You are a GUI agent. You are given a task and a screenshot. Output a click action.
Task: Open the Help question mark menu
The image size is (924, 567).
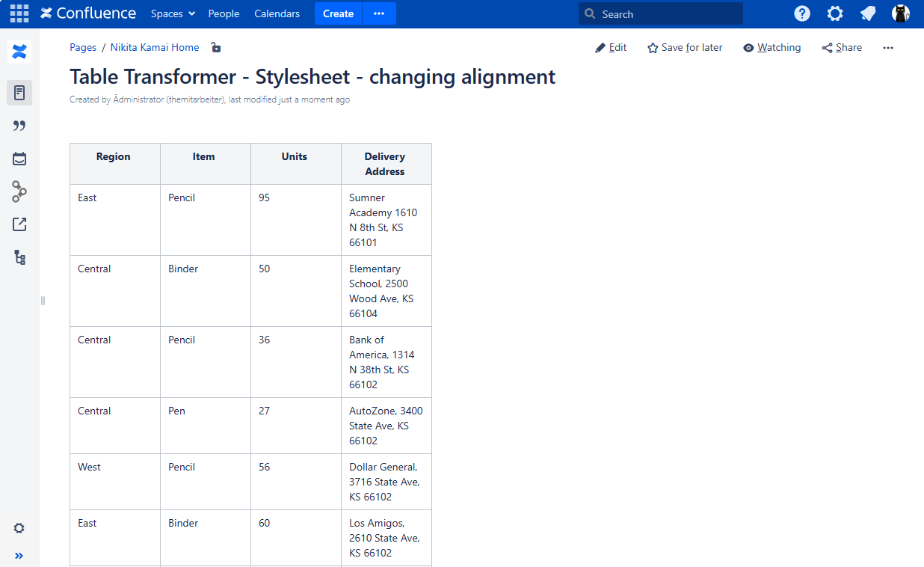[x=802, y=13]
